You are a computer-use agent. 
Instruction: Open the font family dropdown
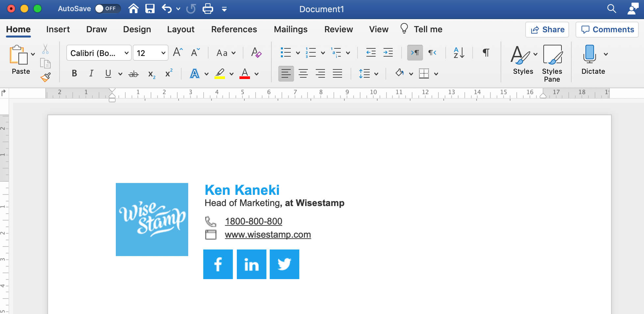pyautogui.click(x=127, y=53)
